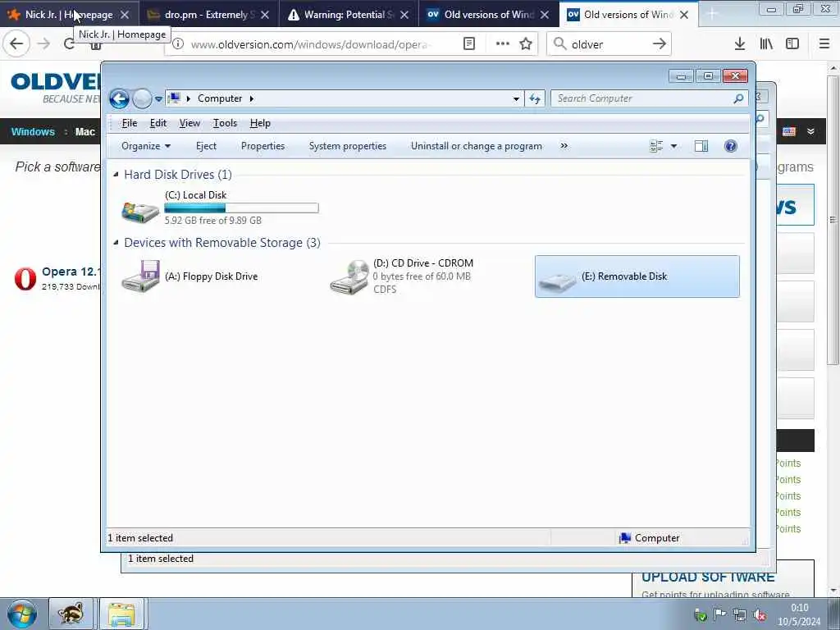
Task: Click Uninstall or change a program
Action: (x=477, y=146)
